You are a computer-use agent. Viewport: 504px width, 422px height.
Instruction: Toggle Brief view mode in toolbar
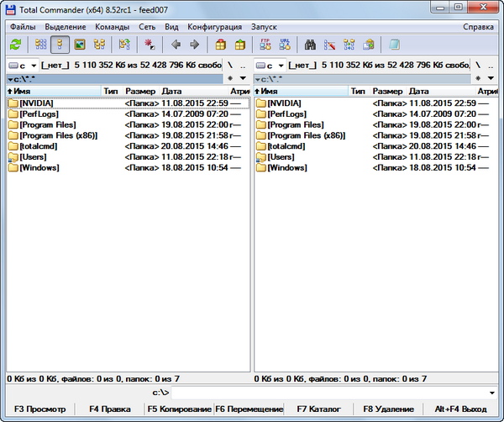tap(40, 45)
